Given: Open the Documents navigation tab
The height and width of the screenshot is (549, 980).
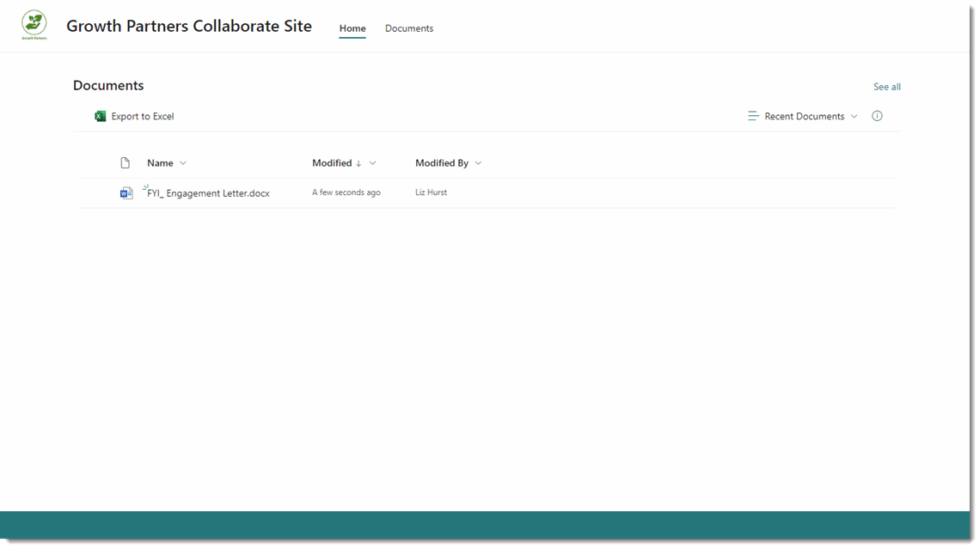Looking at the screenshot, I should pyautogui.click(x=408, y=28).
